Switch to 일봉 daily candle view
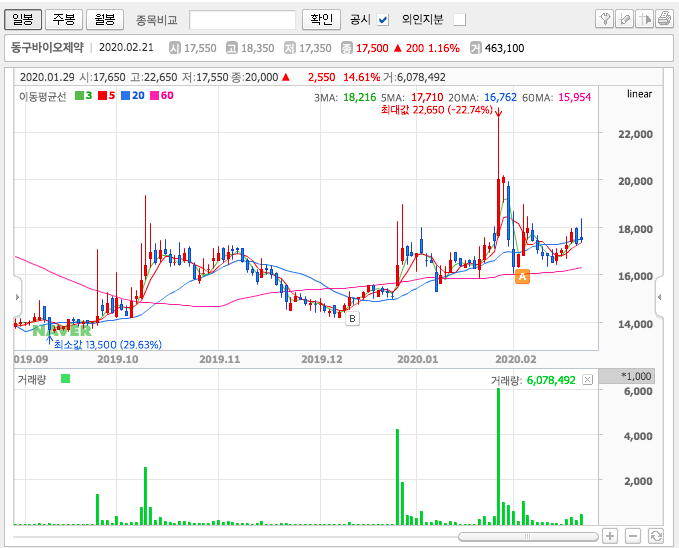The width and height of the screenshot is (679, 548). pos(23,19)
